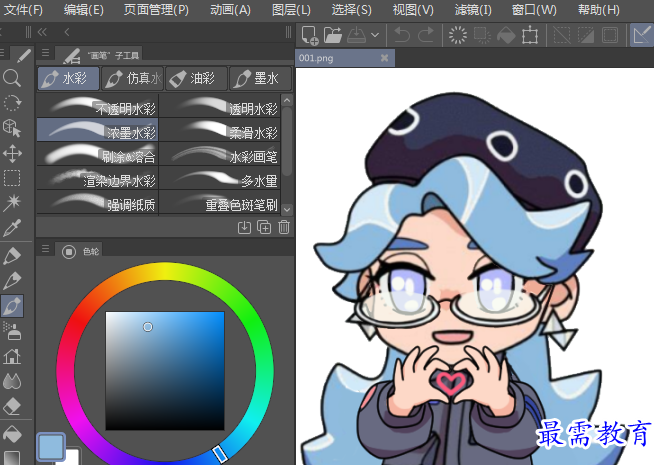The width and height of the screenshot is (660, 465).
Task: Open the 视图(V) menu
Action: (x=412, y=10)
